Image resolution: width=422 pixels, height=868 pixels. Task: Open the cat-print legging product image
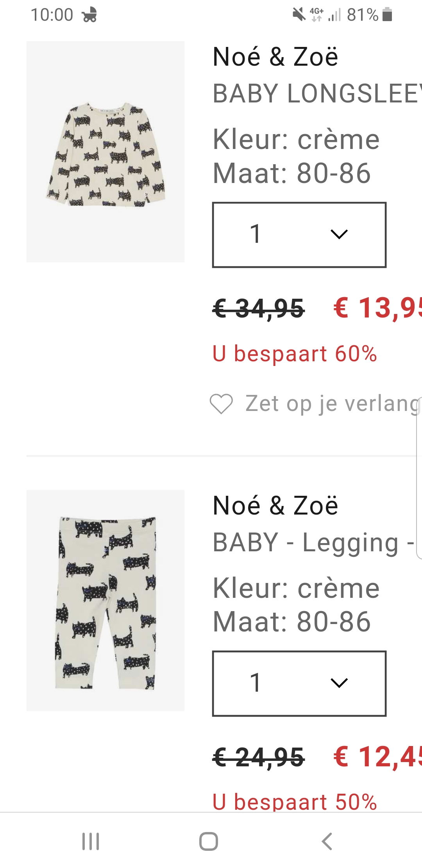point(105,601)
